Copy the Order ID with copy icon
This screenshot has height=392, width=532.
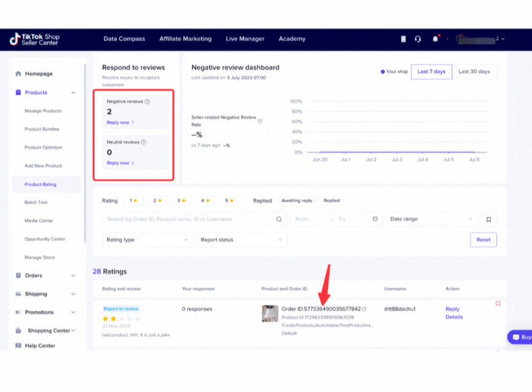tap(364, 309)
